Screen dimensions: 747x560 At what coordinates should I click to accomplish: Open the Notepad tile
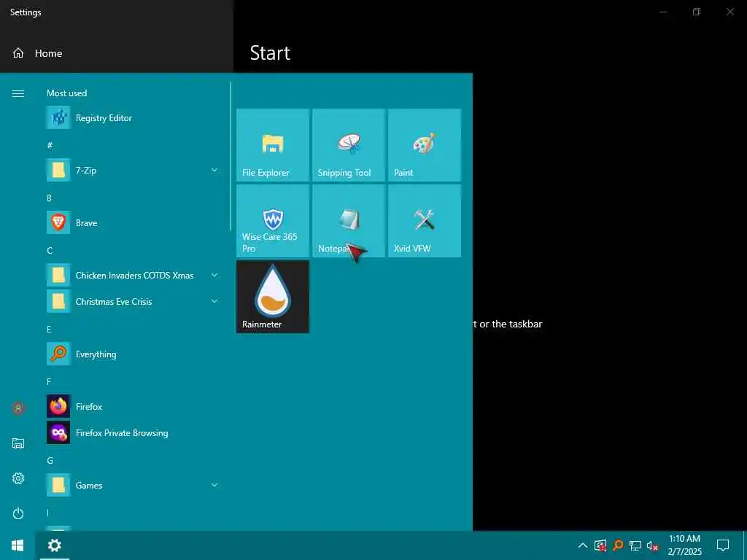348,221
